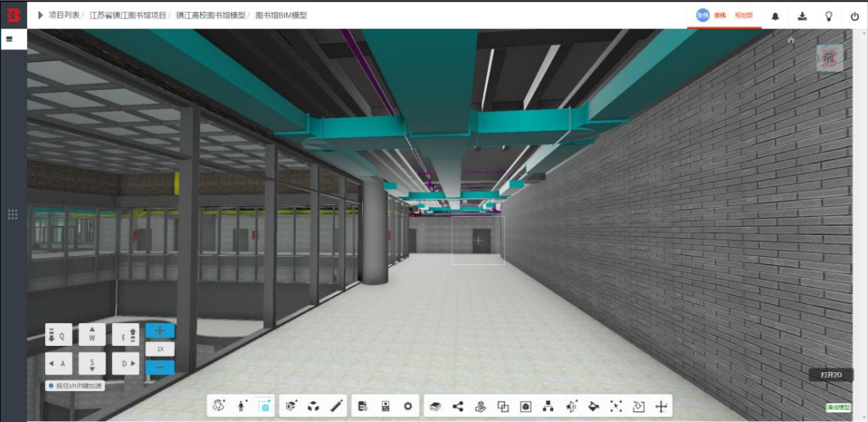Click the 打开2D button
868x422 pixels.
pyautogui.click(x=831, y=375)
